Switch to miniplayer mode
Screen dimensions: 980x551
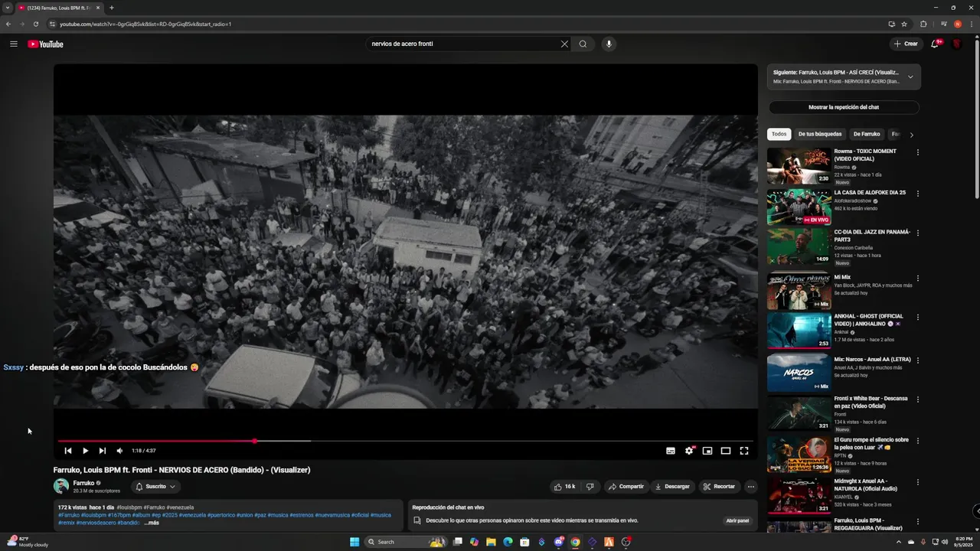[x=707, y=451]
